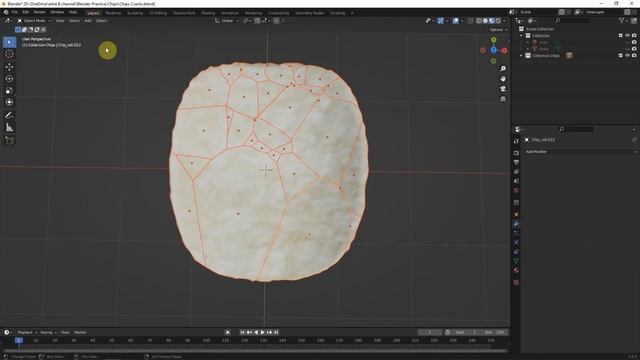Open the Modifier wrench properties tab
The height and width of the screenshot is (360, 640).
pyautogui.click(x=516, y=224)
